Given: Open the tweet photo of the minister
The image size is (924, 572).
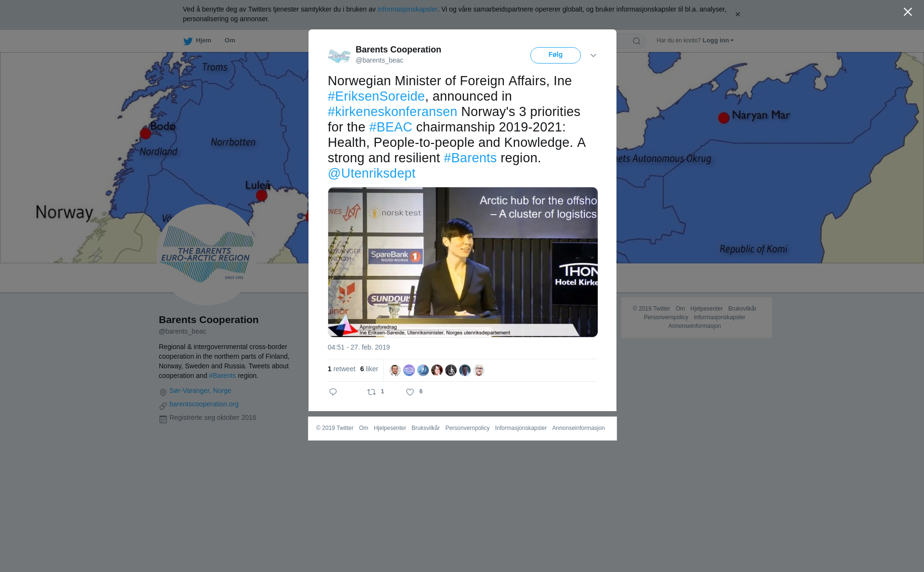Looking at the screenshot, I should coord(462,262).
